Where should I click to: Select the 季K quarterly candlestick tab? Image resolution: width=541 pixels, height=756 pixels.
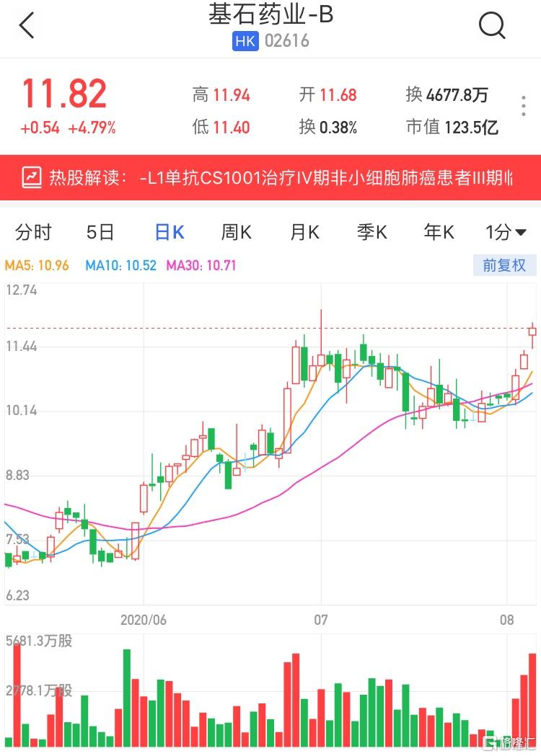371,232
